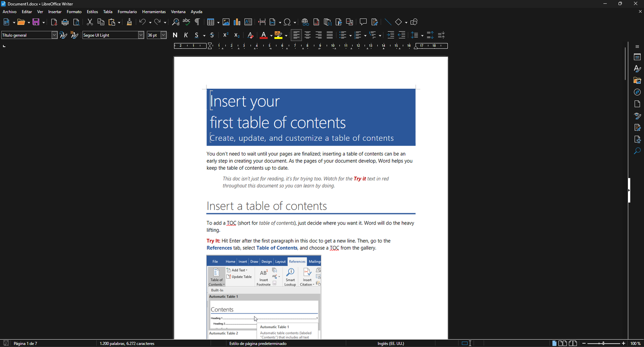The width and height of the screenshot is (644, 347).
Task: Align text to the left
Action: point(296,35)
